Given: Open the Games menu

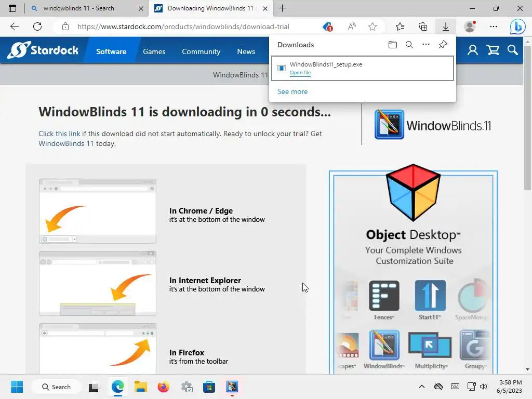Looking at the screenshot, I should click(x=154, y=51).
